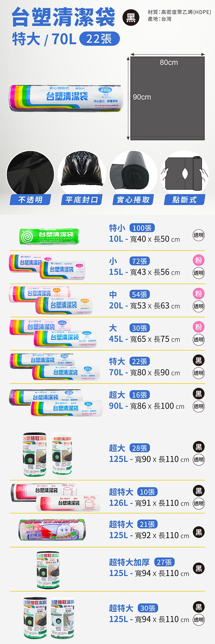Click the 16張 pill in the 90L row
The width and height of the screenshot is (215, 644).
pyautogui.click(x=140, y=395)
